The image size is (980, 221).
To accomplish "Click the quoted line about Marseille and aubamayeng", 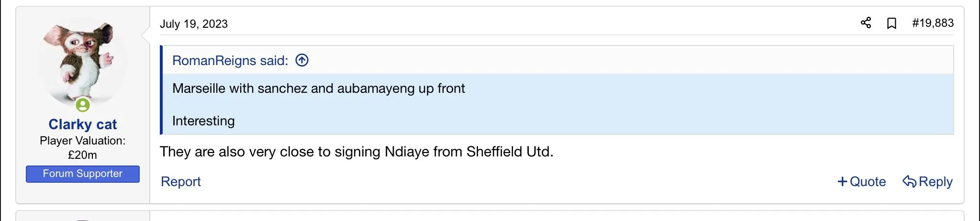I will tap(318, 88).
